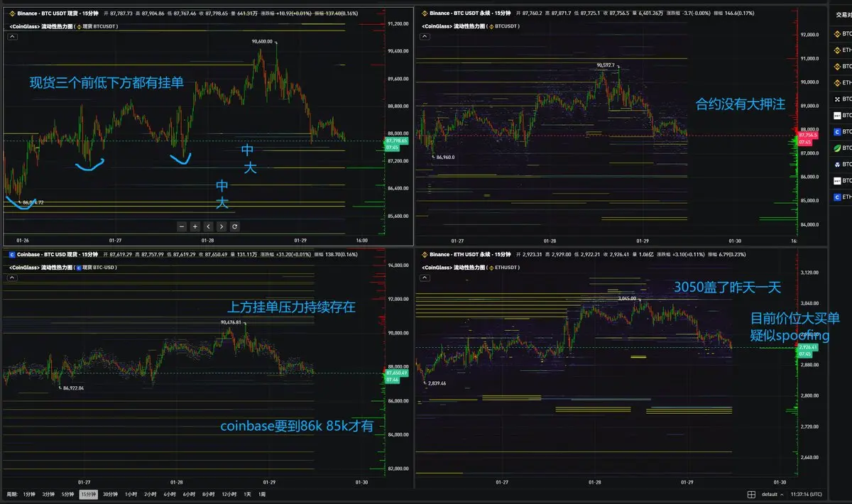This screenshot has width=852, height=504.
Task: Switch timeframe to 30分钟
Action: [x=110, y=494]
